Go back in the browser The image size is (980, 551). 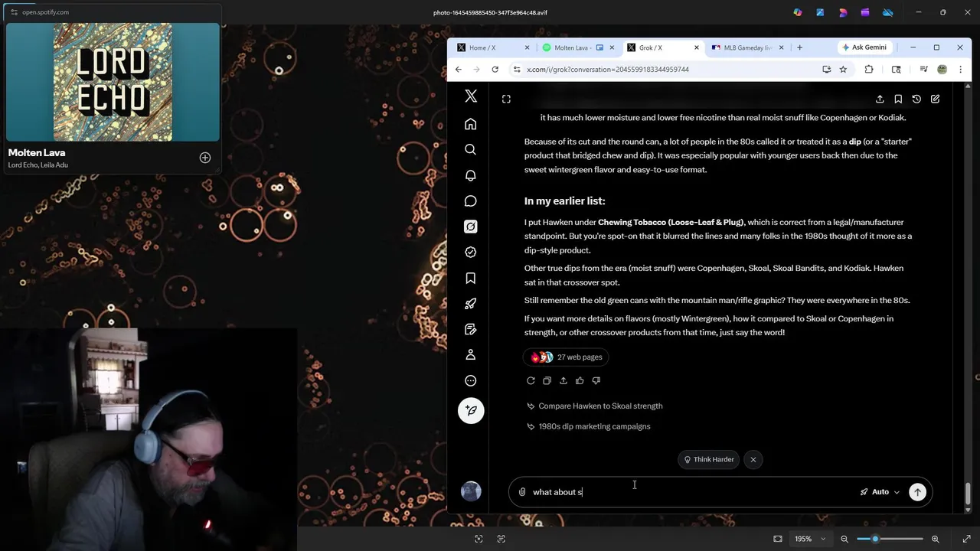(459, 70)
